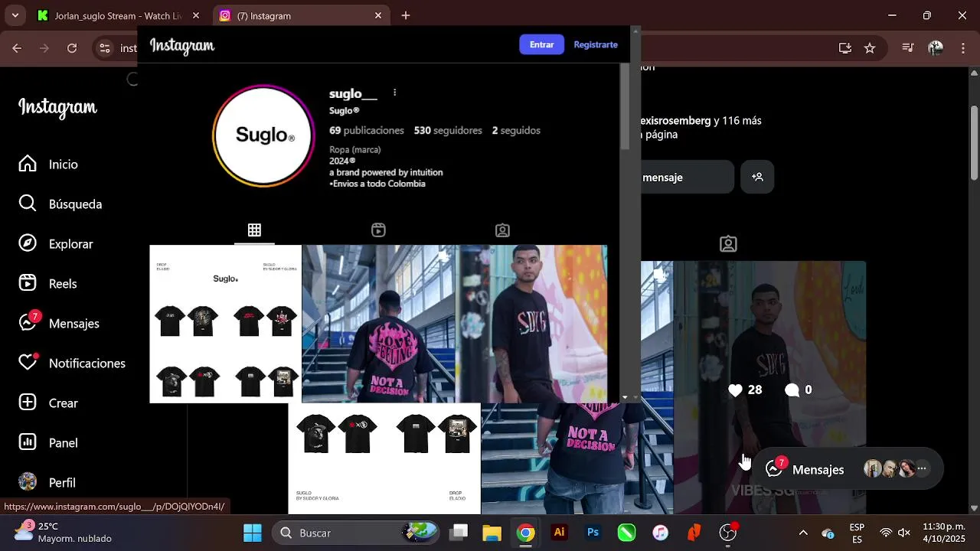Click the Entrar button

pyautogui.click(x=541, y=44)
